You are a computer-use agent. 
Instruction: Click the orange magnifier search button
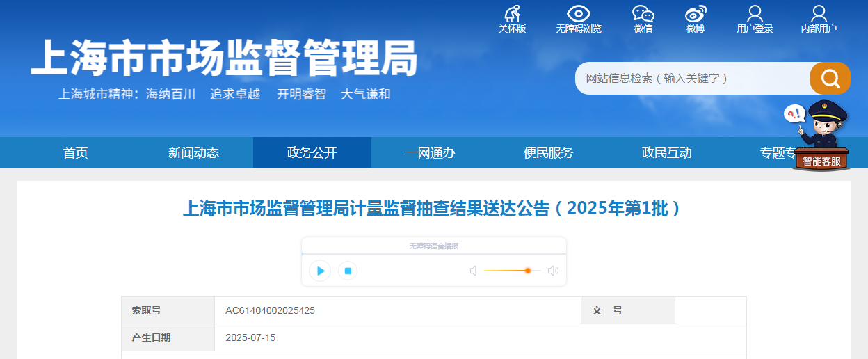830,79
